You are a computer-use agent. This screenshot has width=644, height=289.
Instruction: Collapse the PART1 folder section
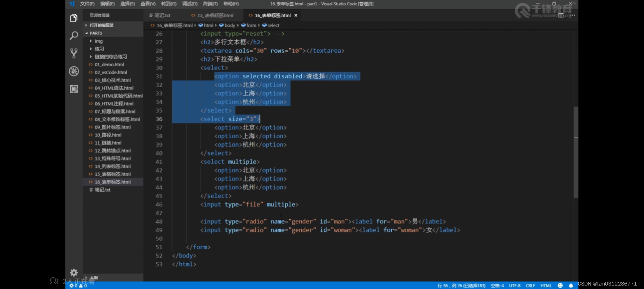[x=113, y=33]
